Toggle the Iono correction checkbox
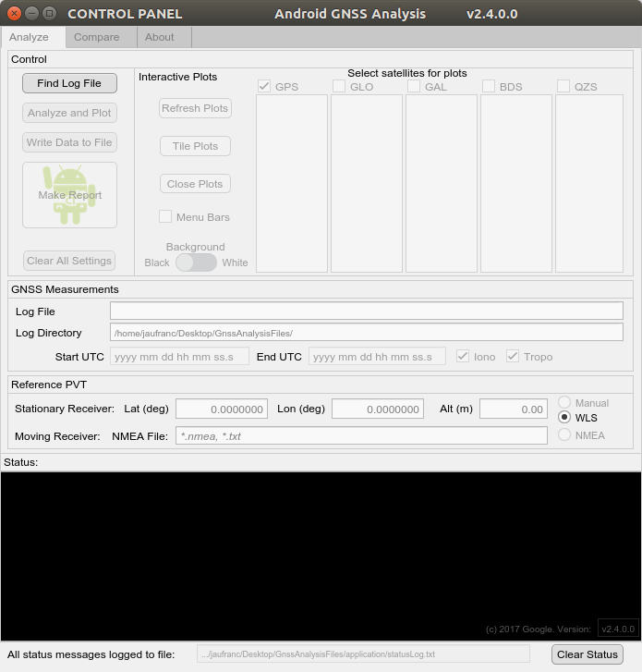 (x=463, y=356)
